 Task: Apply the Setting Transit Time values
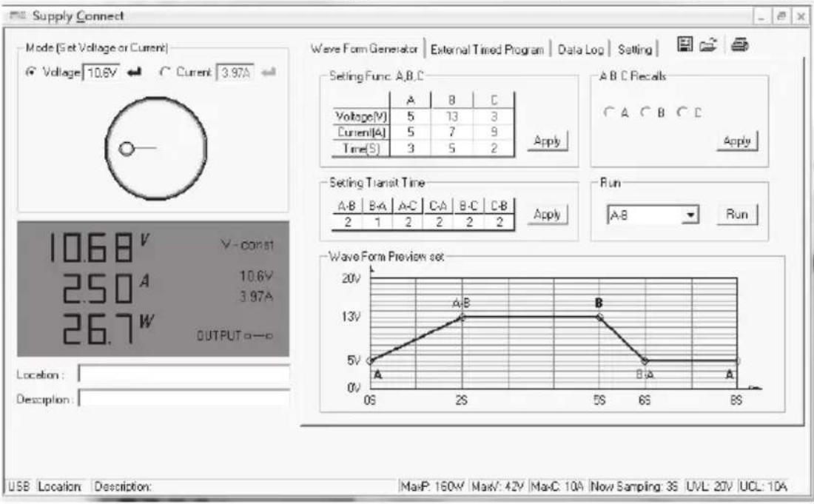tap(547, 215)
